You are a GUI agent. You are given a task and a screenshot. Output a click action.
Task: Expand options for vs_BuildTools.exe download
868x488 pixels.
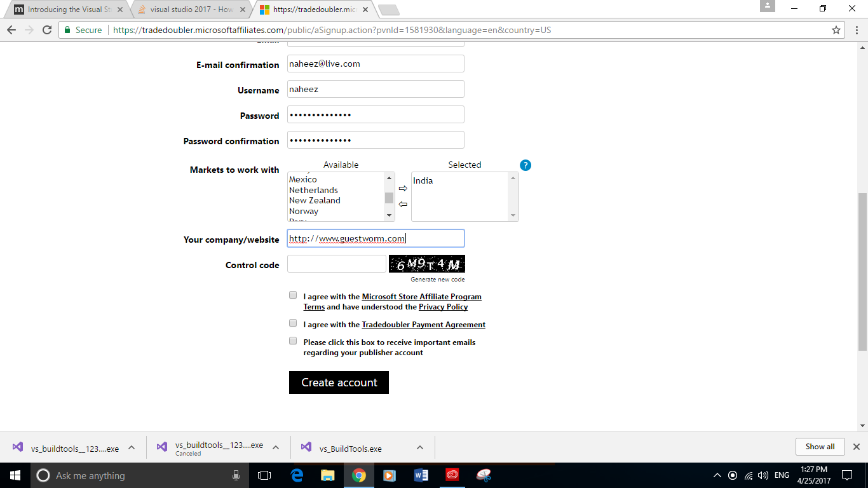(420, 447)
